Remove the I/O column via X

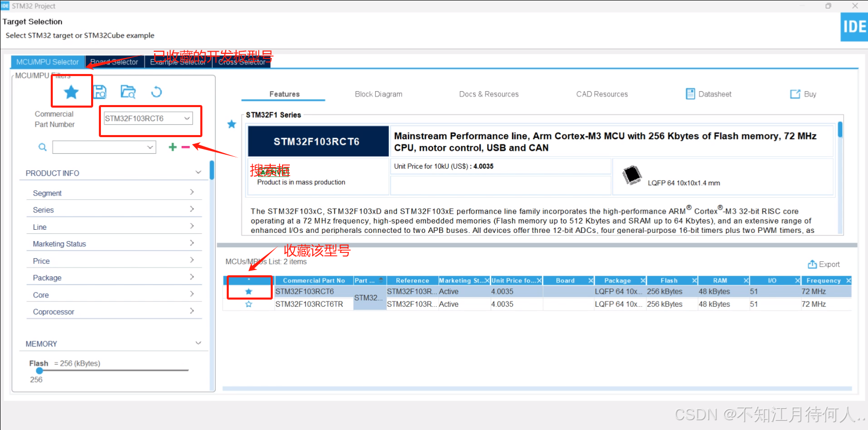coord(798,280)
